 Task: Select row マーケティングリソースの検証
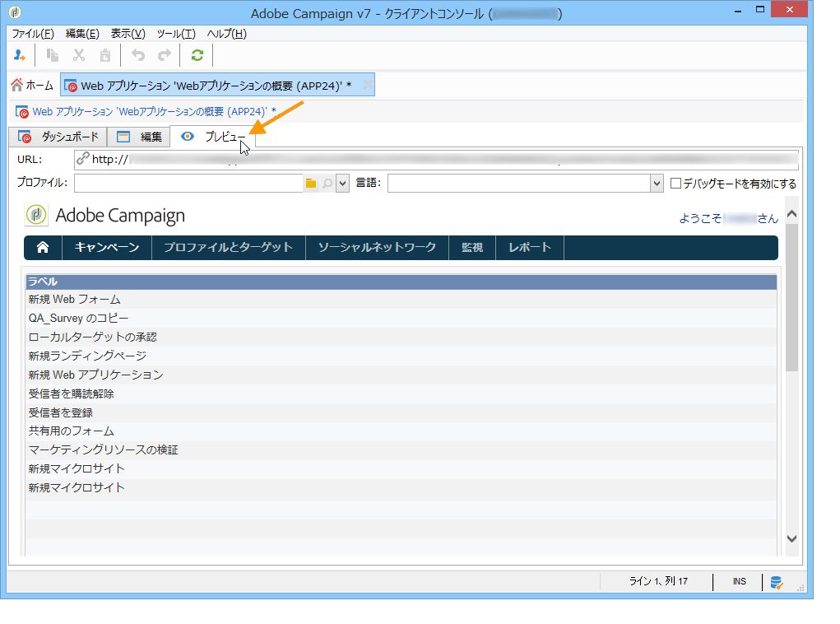coord(401,449)
